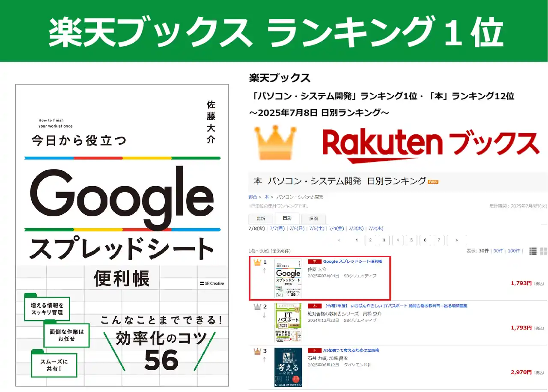Image resolution: width=548 pixels, height=392 pixels.
Task: Click the 1位~30位 (全398件) count text
Action: tap(270, 251)
